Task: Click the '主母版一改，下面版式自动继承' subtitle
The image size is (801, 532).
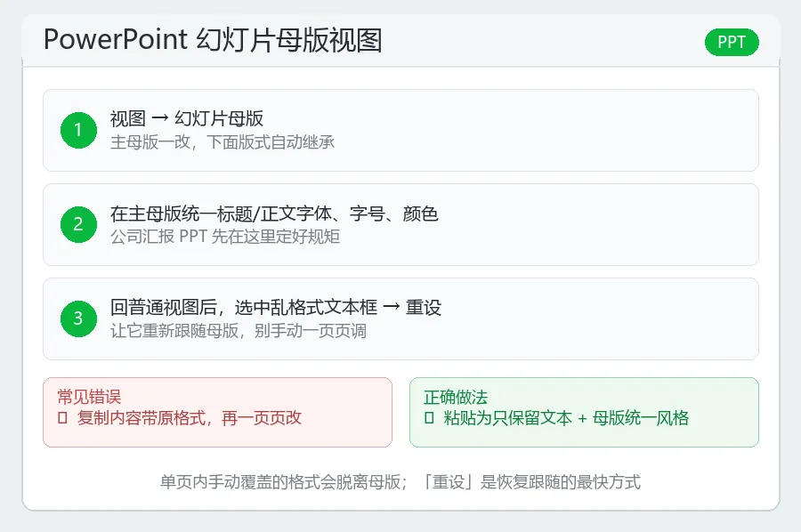Action: (x=222, y=142)
